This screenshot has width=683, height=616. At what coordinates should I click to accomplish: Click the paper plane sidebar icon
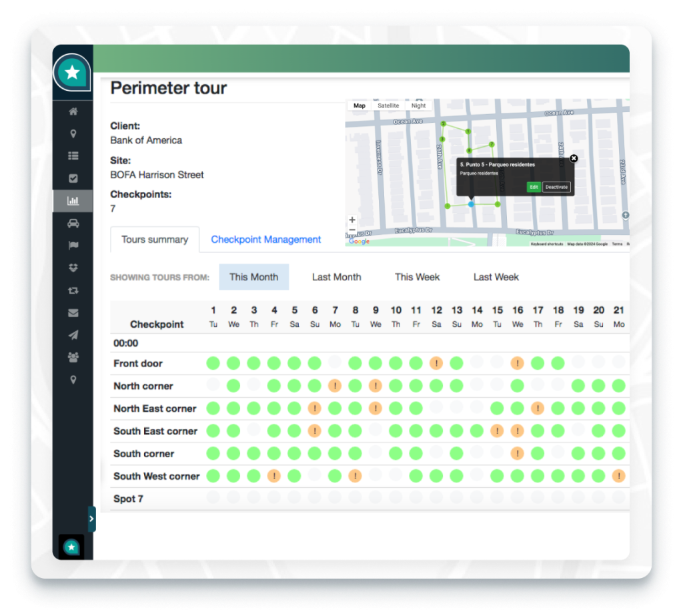pos(73,335)
